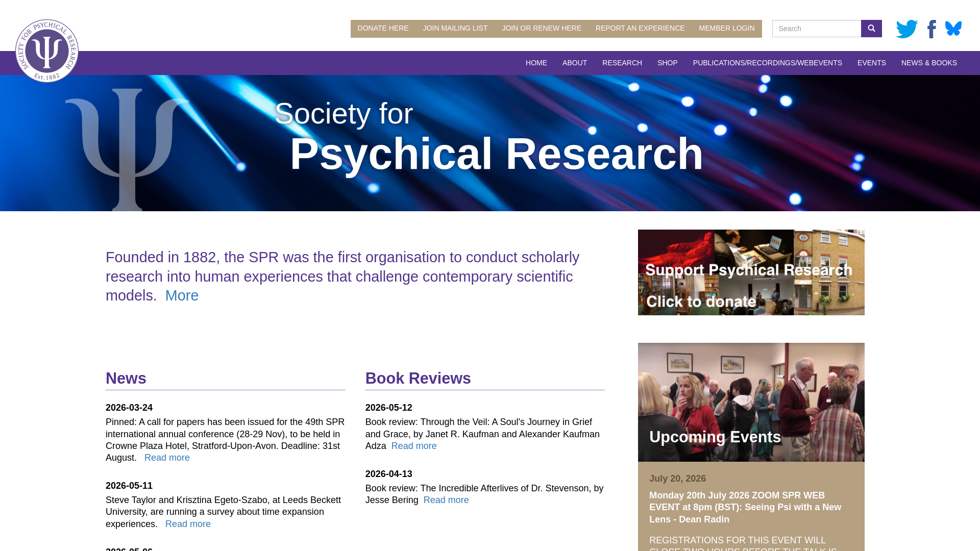Open the SPR Facebook page icon
This screenshot has width=980, height=551.
pyautogui.click(x=932, y=29)
